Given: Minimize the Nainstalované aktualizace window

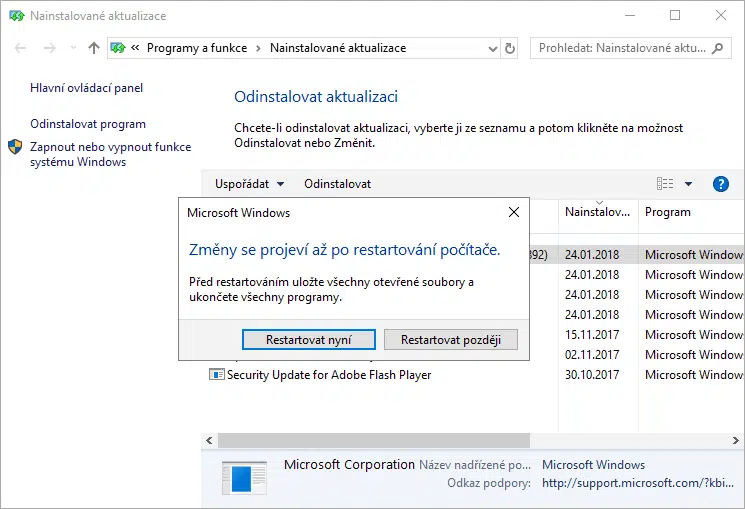Looking at the screenshot, I should tap(630, 15).
